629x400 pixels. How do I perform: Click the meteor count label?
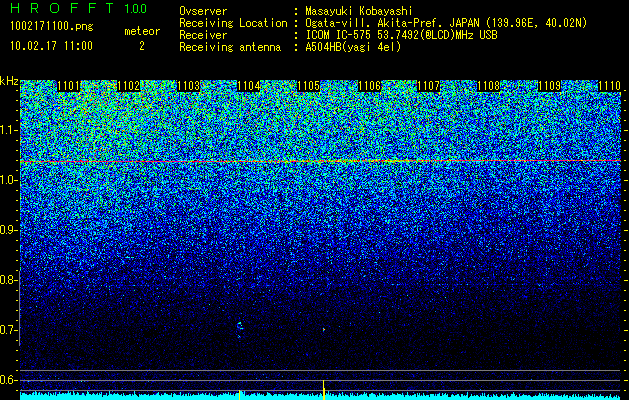pos(142,31)
